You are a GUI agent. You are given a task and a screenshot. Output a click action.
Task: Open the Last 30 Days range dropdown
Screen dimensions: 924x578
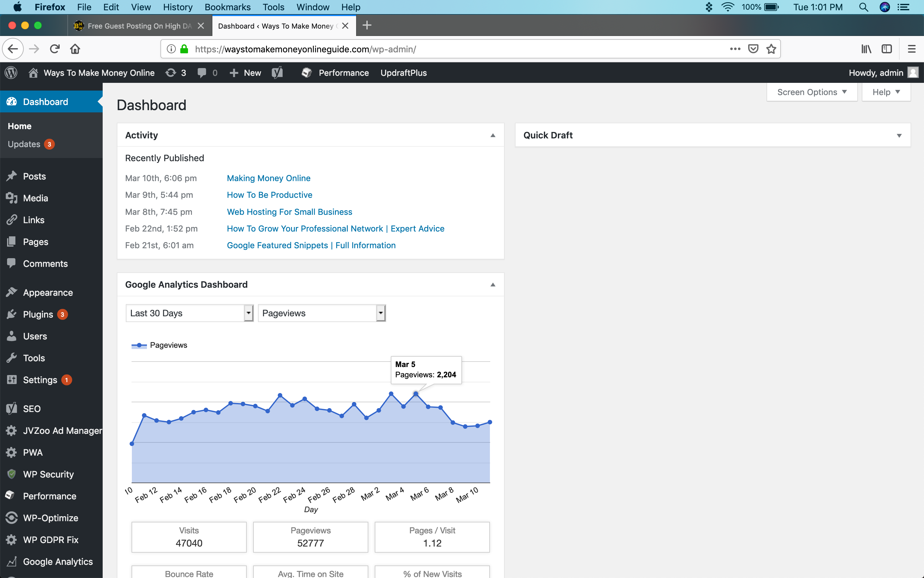[x=189, y=313]
